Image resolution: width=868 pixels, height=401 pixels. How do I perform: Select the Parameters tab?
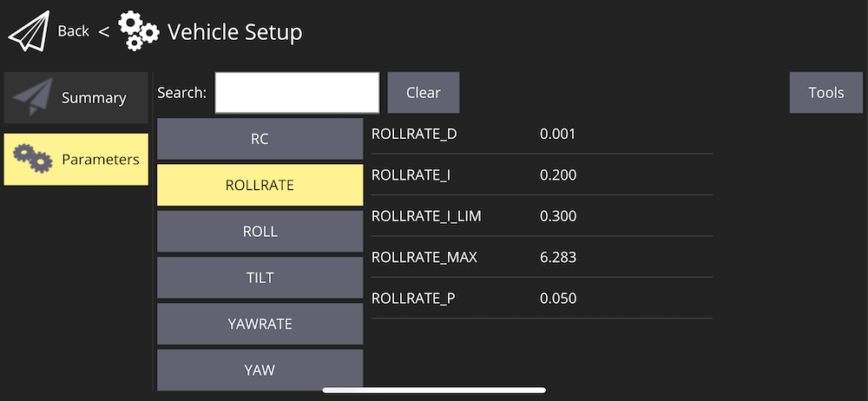76,160
